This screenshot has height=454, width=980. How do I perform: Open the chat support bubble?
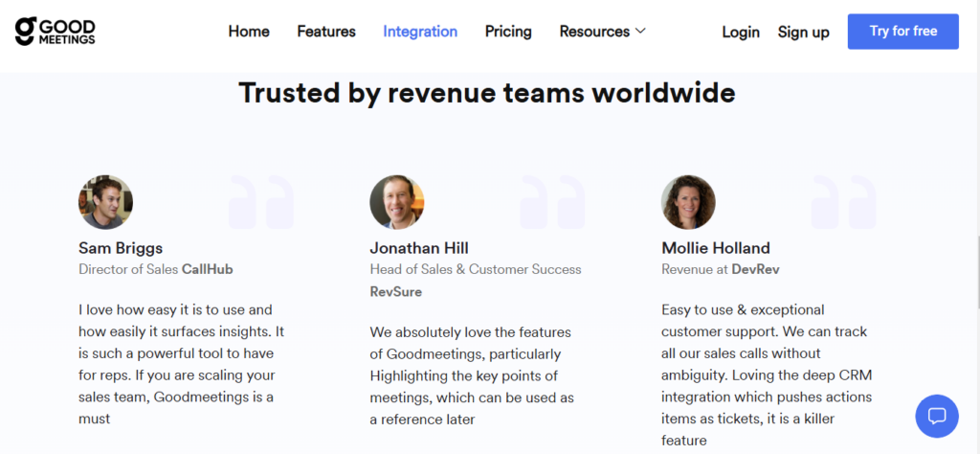coord(937,416)
